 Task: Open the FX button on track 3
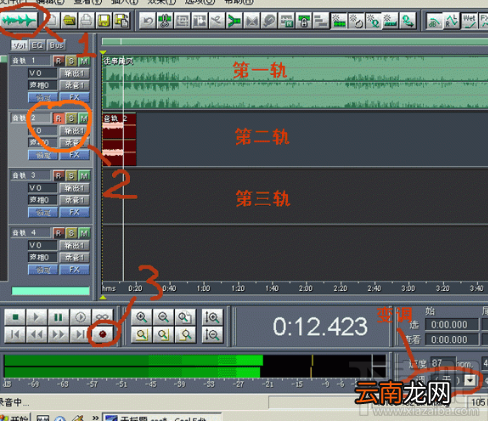(x=74, y=212)
